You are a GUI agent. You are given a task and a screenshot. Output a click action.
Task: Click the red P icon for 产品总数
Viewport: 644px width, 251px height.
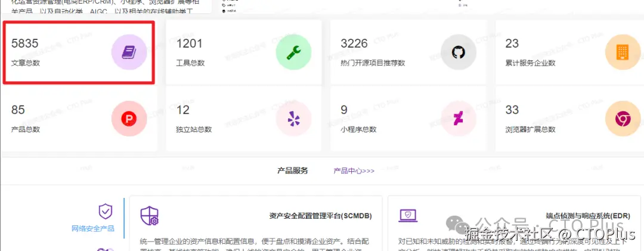(x=129, y=119)
